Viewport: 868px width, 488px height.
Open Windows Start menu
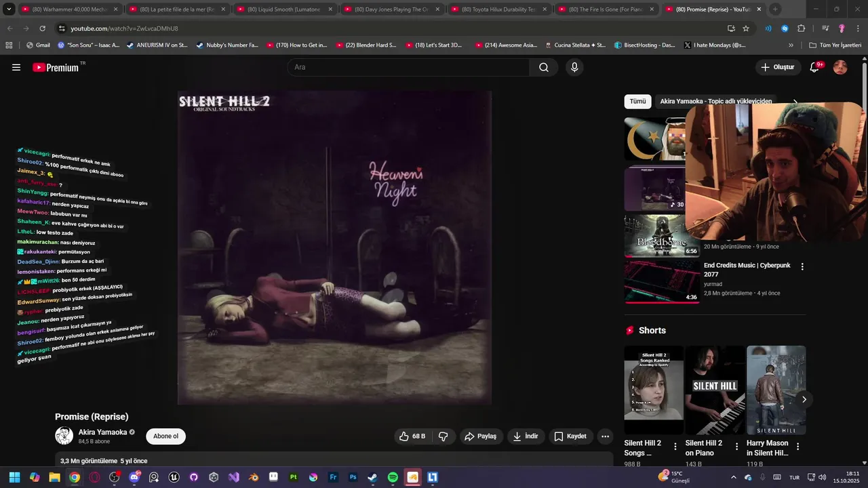tap(14, 477)
